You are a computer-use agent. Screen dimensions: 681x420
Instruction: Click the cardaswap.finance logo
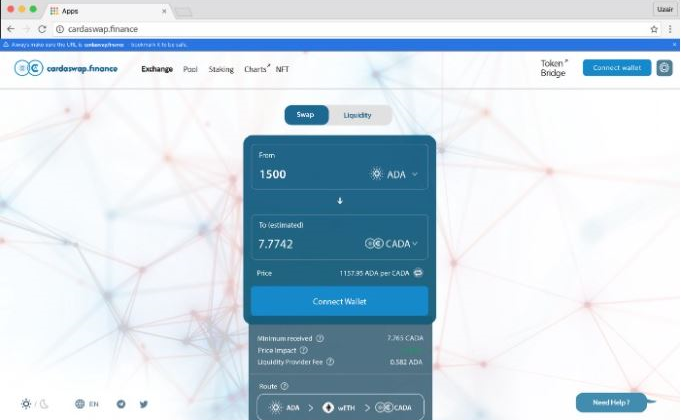(x=66, y=68)
